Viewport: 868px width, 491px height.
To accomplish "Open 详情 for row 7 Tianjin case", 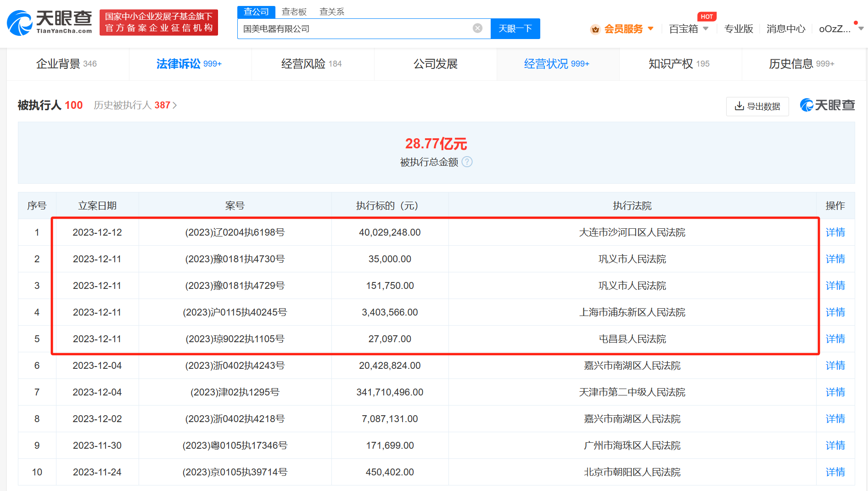I will click(835, 392).
